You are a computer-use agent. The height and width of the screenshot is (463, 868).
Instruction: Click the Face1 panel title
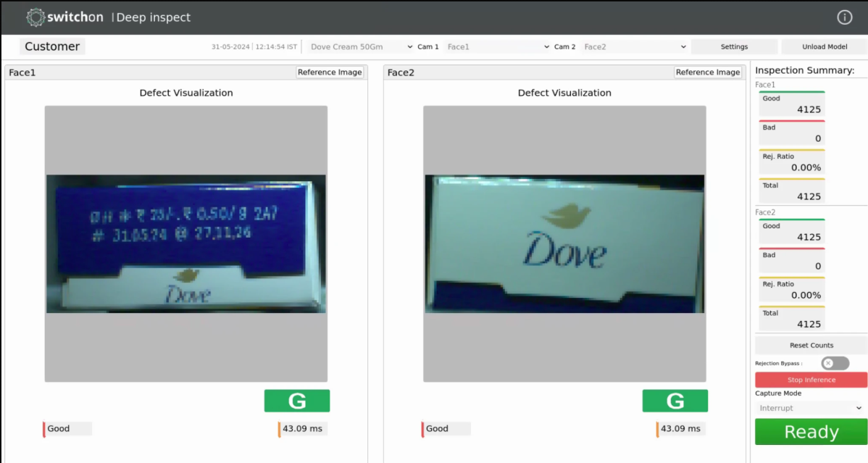(22, 72)
